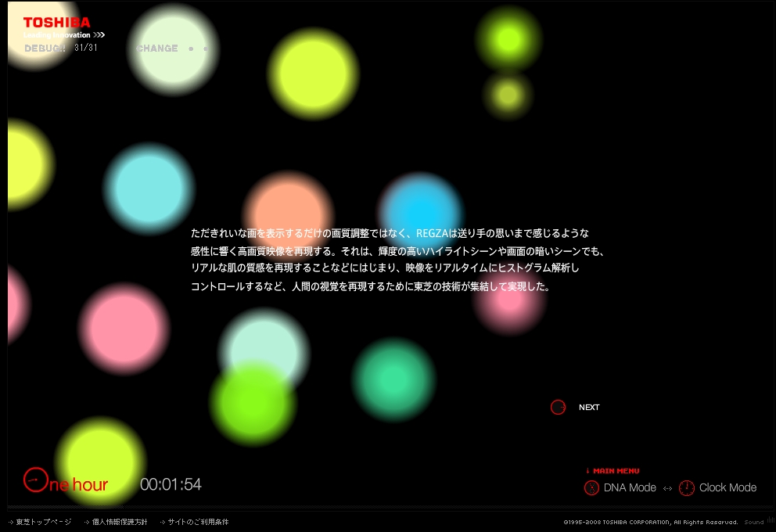Click the DNA Mode helix icon
The image size is (776, 532).
591,487
